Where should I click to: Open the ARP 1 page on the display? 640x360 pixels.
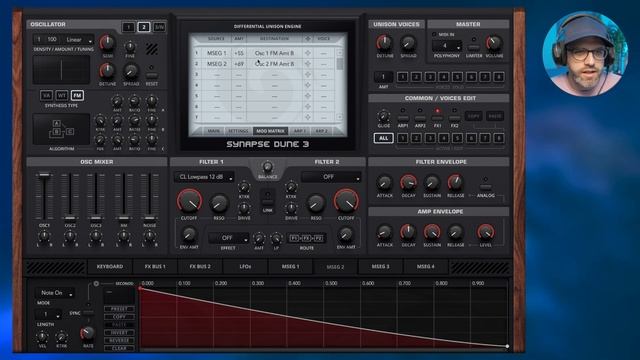(300, 131)
